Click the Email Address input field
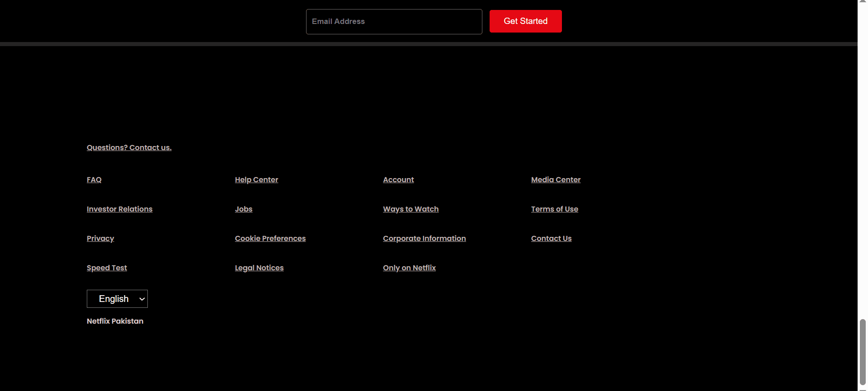This screenshot has width=868, height=391. [x=394, y=22]
